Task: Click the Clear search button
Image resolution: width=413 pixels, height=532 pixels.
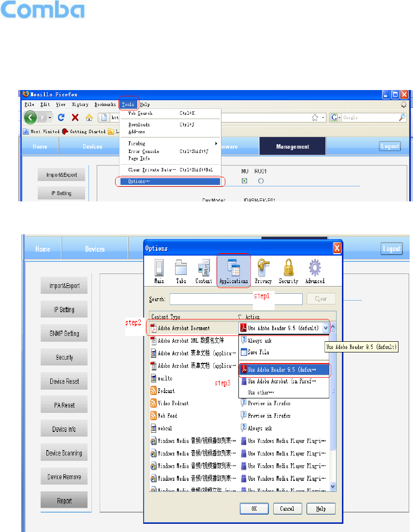Action: [x=321, y=299]
